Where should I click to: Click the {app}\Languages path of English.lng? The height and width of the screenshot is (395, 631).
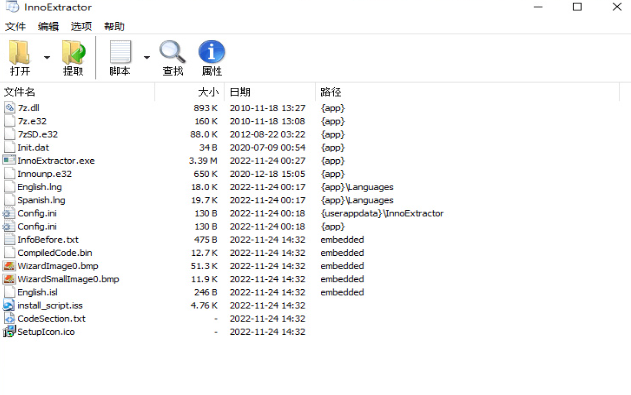pos(357,187)
